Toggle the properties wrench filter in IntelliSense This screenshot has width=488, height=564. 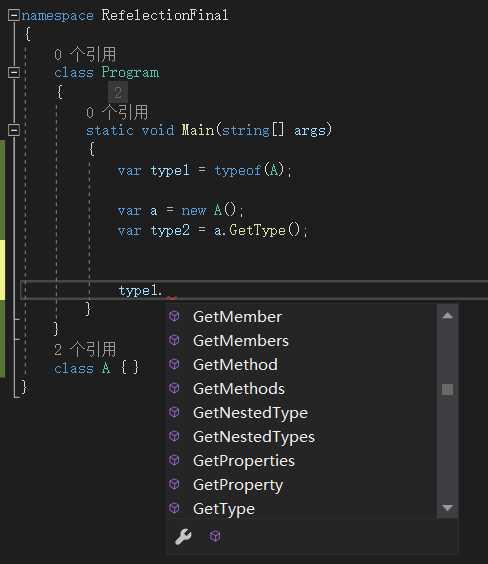pyautogui.click(x=183, y=537)
